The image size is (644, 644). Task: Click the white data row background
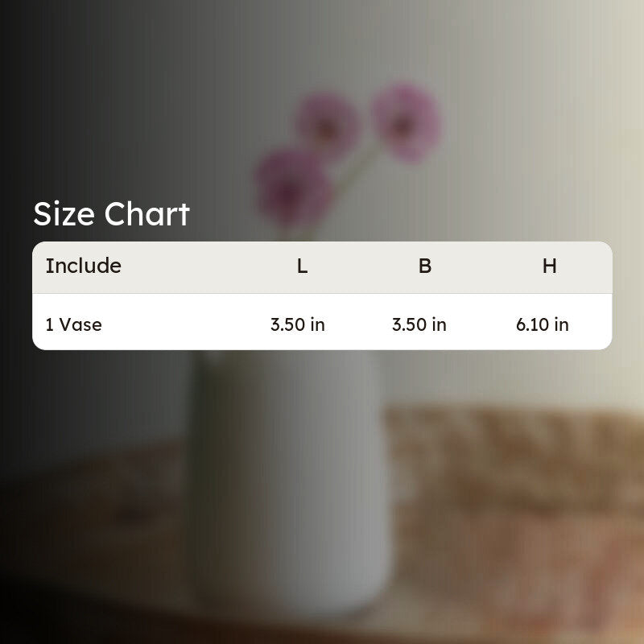(x=322, y=322)
